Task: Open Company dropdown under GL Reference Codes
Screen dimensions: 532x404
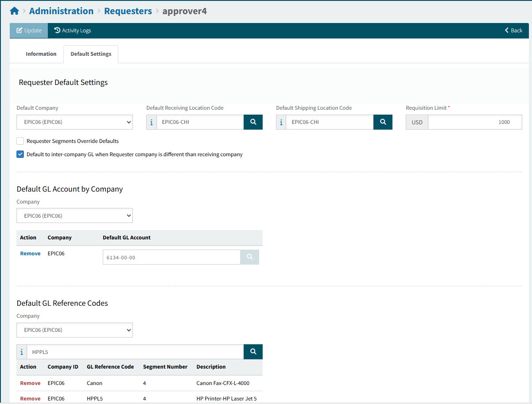Action: [x=74, y=330]
